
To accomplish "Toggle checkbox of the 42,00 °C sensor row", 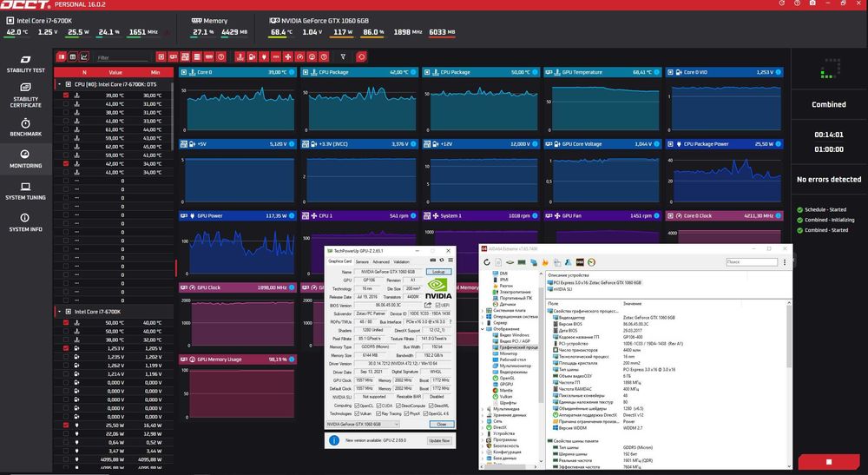I will coord(66,164).
